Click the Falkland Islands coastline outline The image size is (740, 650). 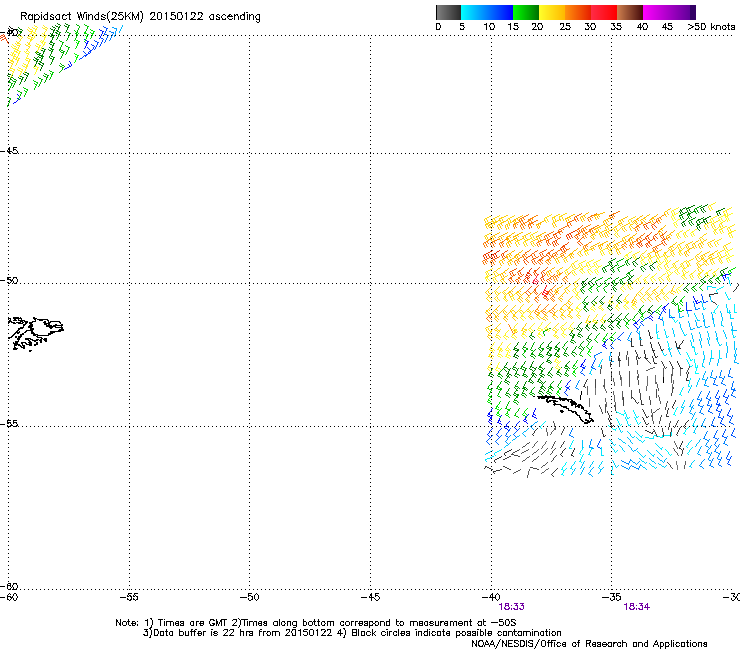pos(36,334)
